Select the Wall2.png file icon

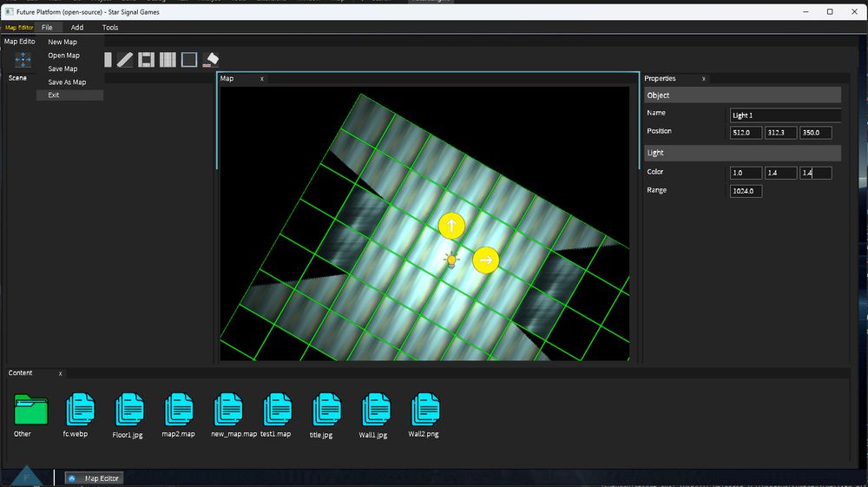424,409
